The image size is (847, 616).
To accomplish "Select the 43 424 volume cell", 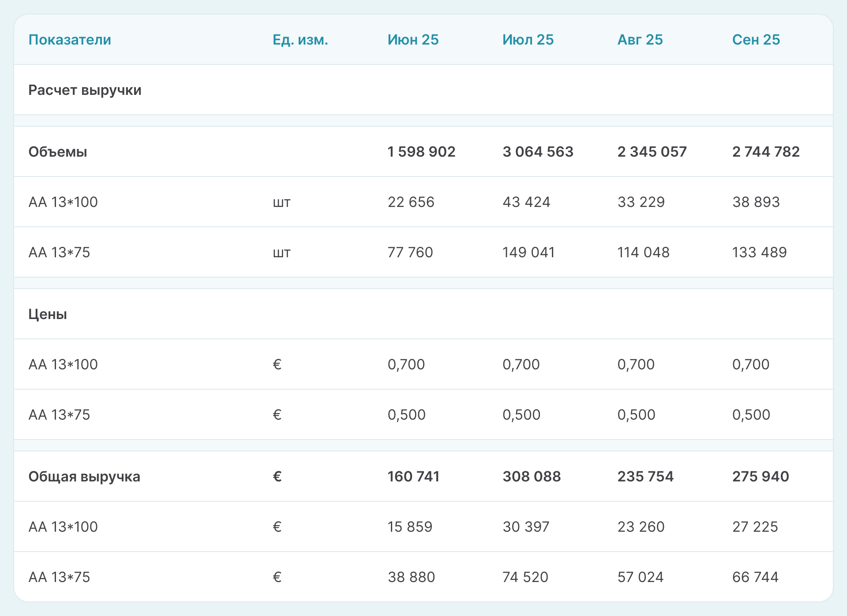I will click(x=526, y=202).
